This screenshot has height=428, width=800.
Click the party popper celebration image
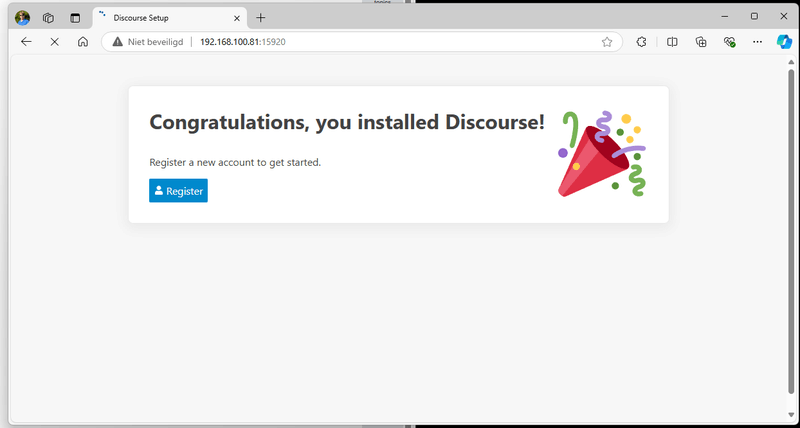pos(602,154)
